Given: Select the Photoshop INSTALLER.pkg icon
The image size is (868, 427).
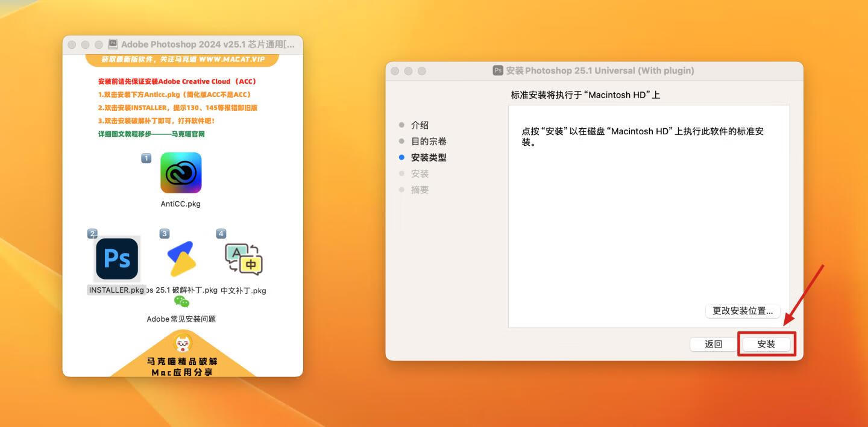Looking at the screenshot, I should pyautogui.click(x=117, y=259).
